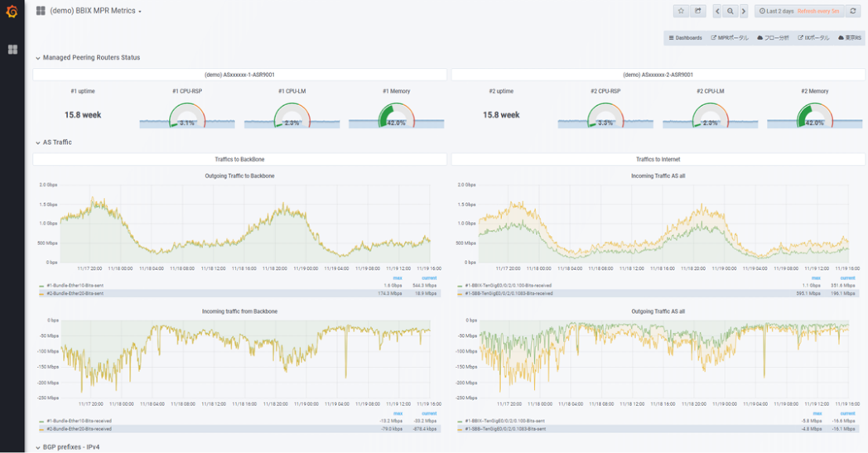Viewport: 868px width, 453px height.
Task: Toggle the #1-Bundle-Ether10-Bits-received legend series
Action: [x=79, y=421]
